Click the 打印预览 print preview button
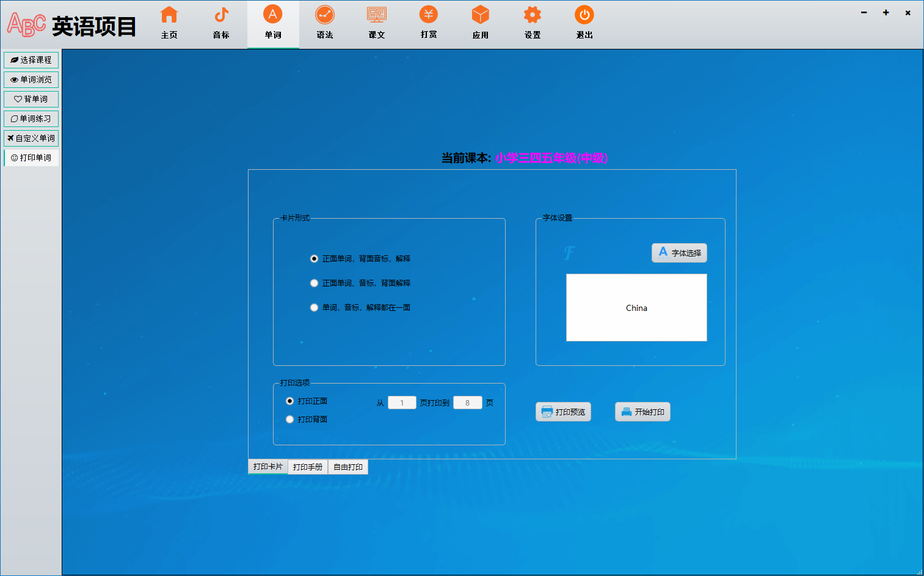 point(563,412)
